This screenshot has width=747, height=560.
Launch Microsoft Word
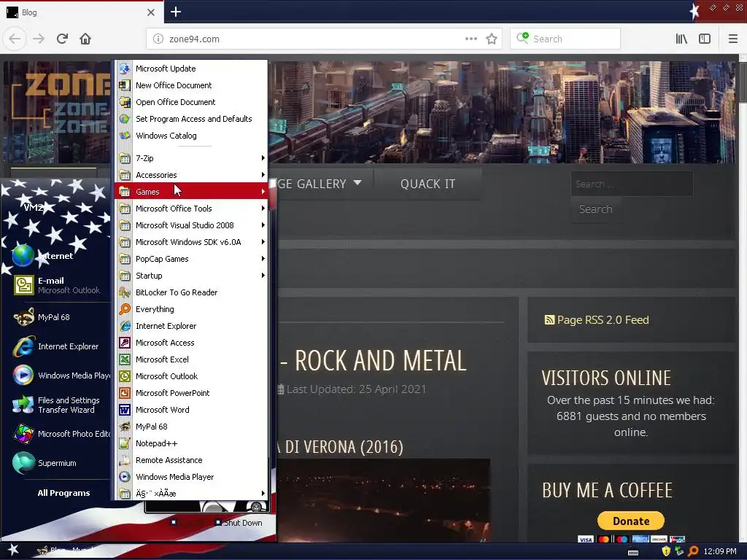(190, 410)
